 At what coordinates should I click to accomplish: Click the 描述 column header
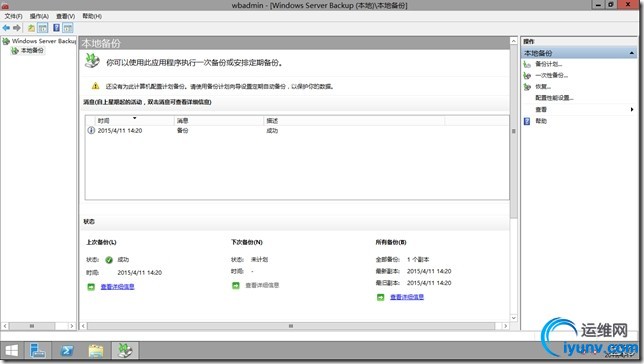point(354,120)
